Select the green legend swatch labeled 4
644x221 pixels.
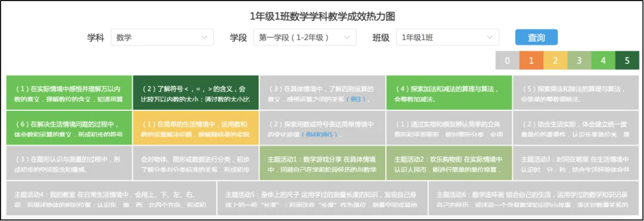603,61
